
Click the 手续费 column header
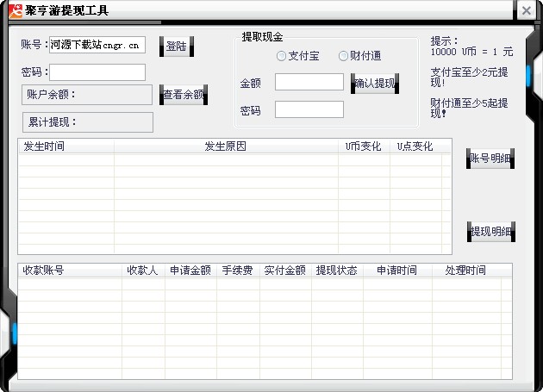pos(236,271)
